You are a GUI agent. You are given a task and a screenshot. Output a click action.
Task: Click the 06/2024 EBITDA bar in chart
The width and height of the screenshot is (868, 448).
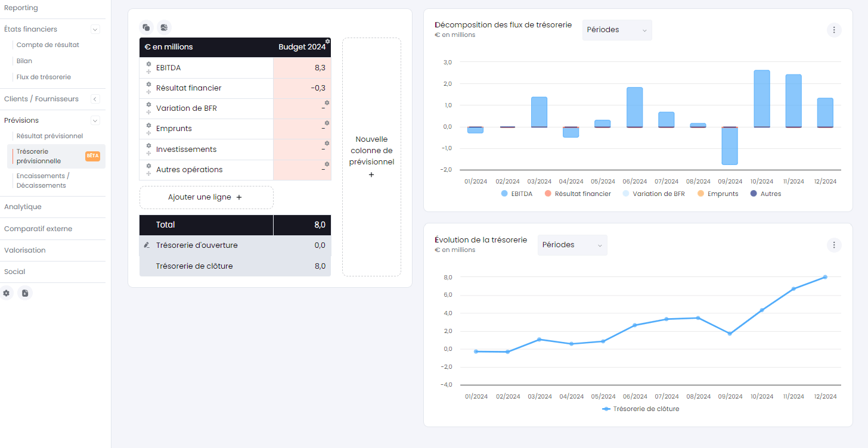pos(635,107)
